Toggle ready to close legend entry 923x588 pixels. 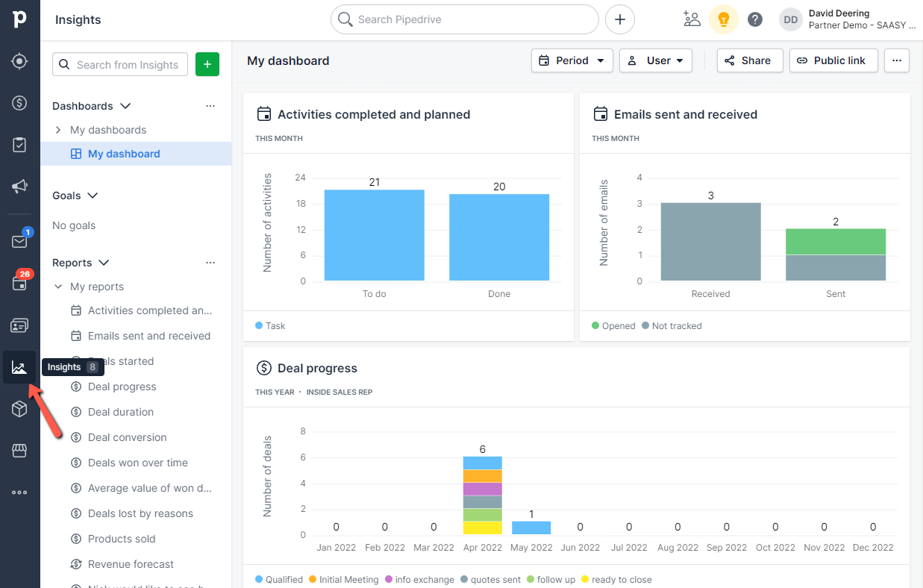point(616,580)
